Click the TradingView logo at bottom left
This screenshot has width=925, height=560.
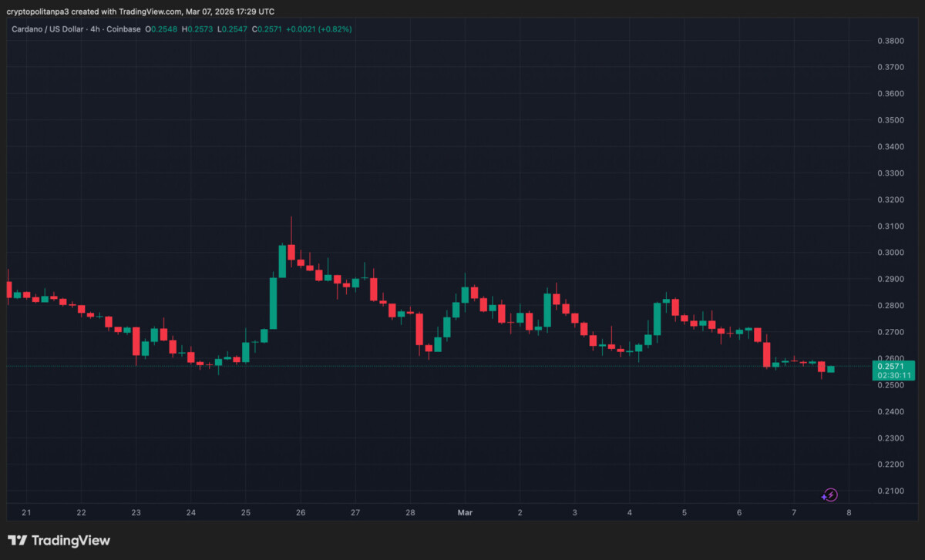pos(59,541)
